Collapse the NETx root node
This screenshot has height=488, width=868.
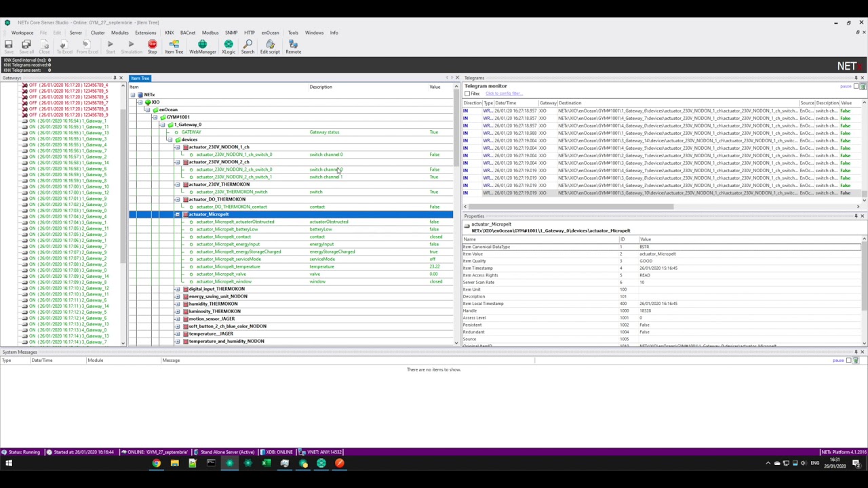(x=133, y=95)
